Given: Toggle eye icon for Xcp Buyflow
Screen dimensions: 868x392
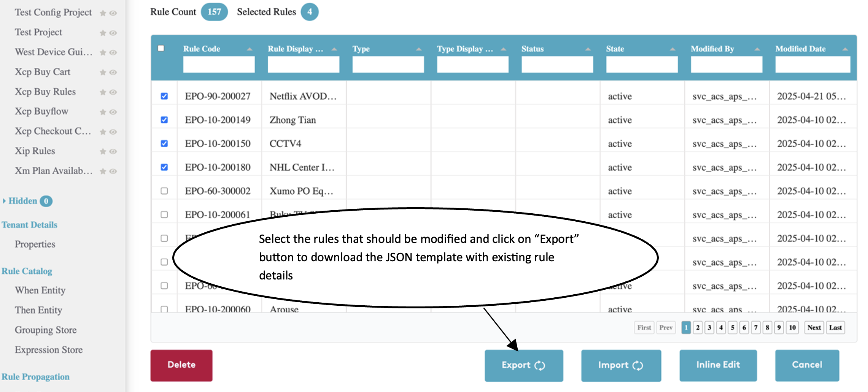Looking at the screenshot, I should 113,112.
